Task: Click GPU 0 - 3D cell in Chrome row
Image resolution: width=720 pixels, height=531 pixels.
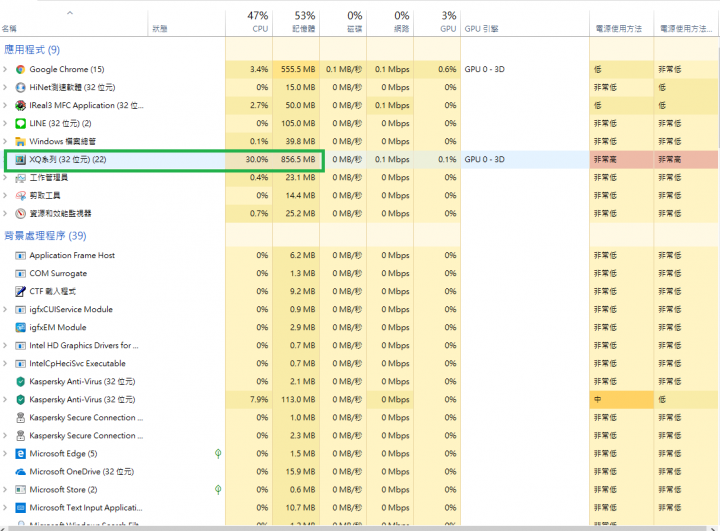Action: click(525, 69)
